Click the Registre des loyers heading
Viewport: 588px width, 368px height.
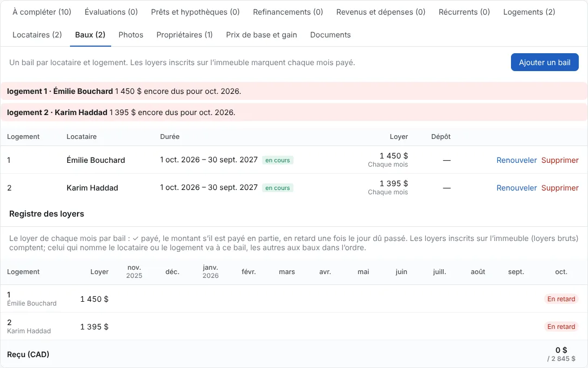point(47,214)
